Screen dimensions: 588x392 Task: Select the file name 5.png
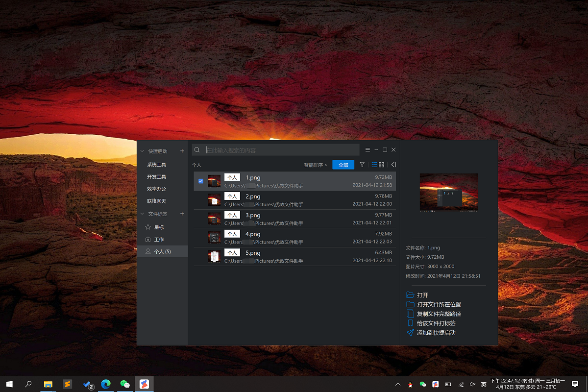[253, 253]
